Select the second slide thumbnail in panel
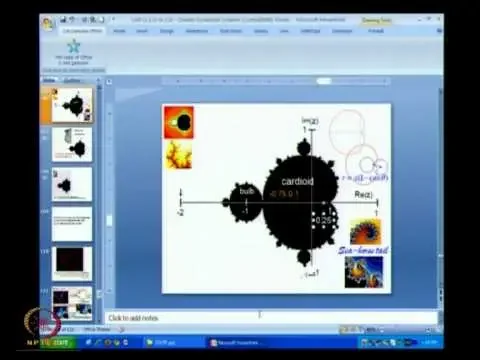Viewport: 480px width, 360px height. point(72,145)
